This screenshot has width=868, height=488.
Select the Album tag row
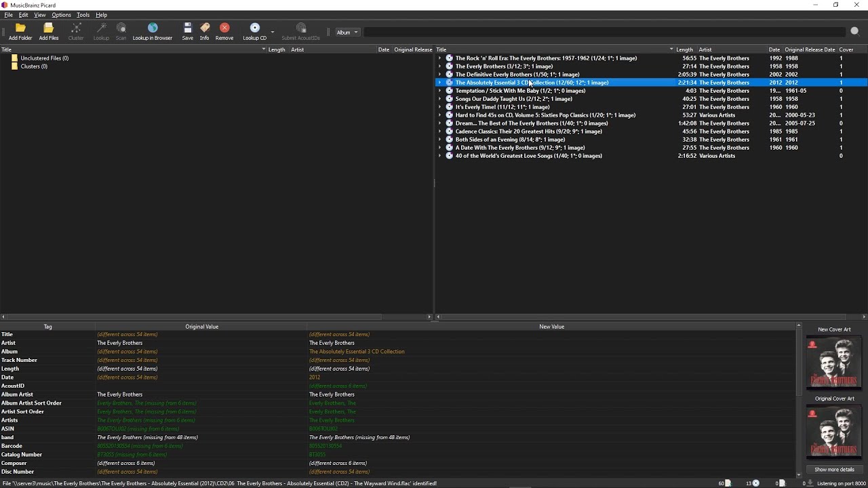(x=398, y=352)
